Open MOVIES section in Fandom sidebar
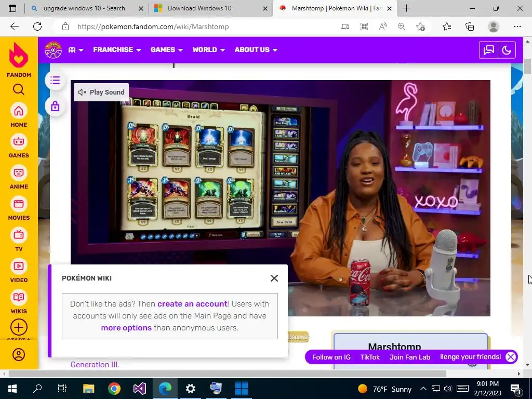Screen dimensions: 532x399 coord(19,208)
